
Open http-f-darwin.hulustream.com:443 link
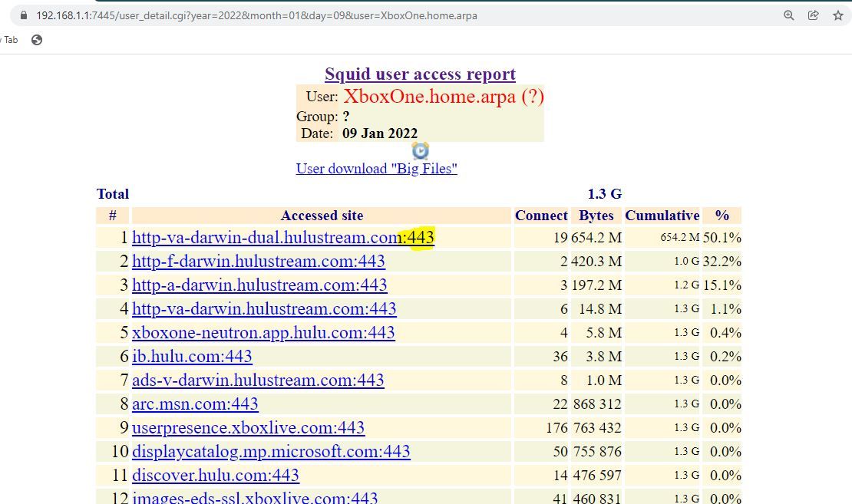click(259, 262)
